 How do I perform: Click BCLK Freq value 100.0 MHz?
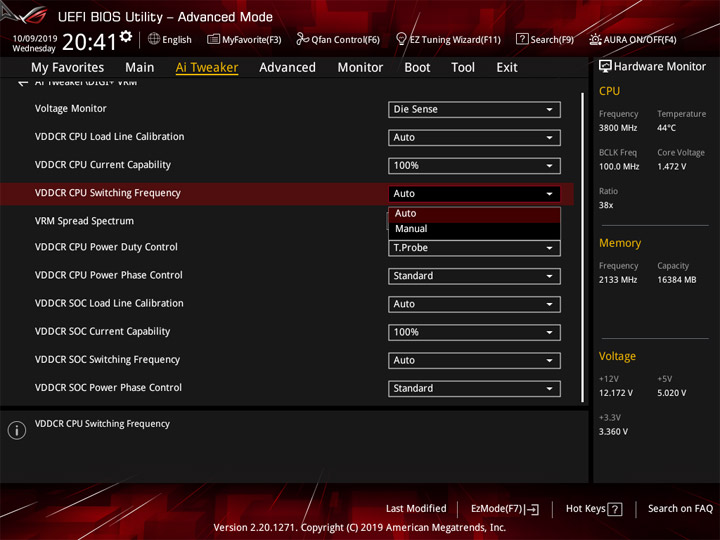(619, 167)
